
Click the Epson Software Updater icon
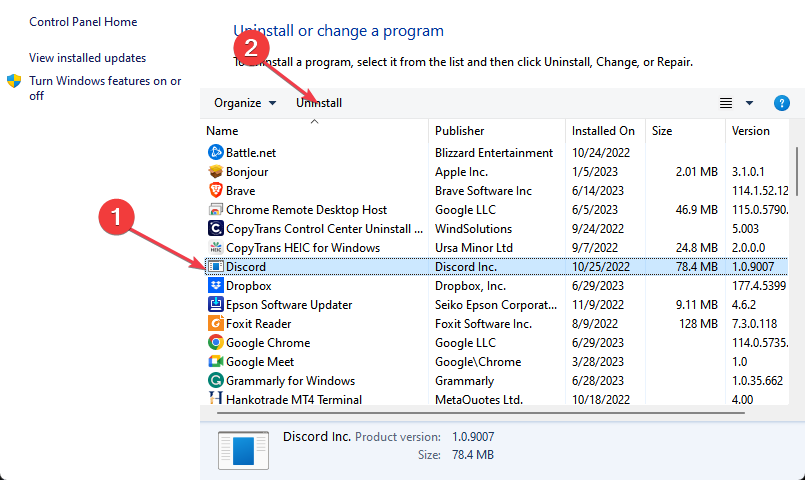215,304
